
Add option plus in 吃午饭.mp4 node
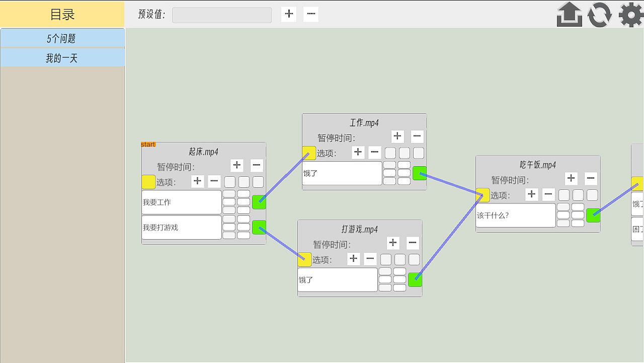[531, 194]
